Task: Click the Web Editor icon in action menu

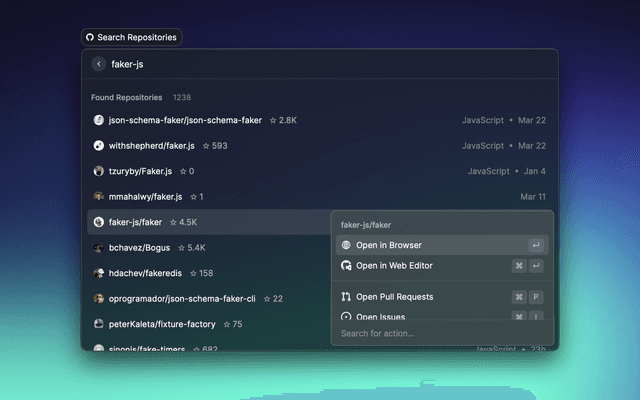Action: pos(346,266)
